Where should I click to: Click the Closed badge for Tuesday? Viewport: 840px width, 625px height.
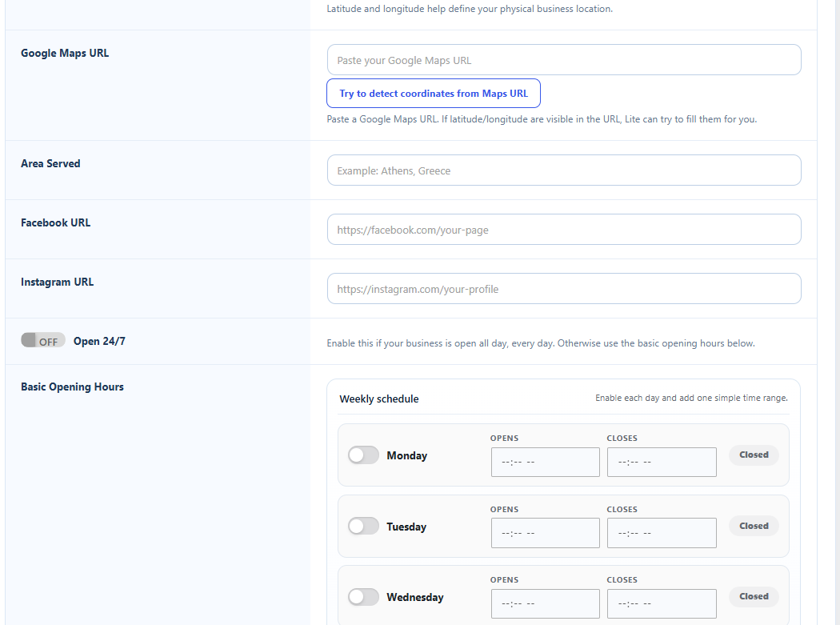[754, 526]
